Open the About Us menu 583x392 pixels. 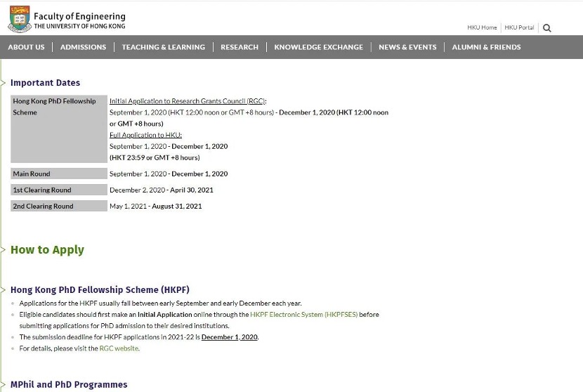tap(26, 47)
